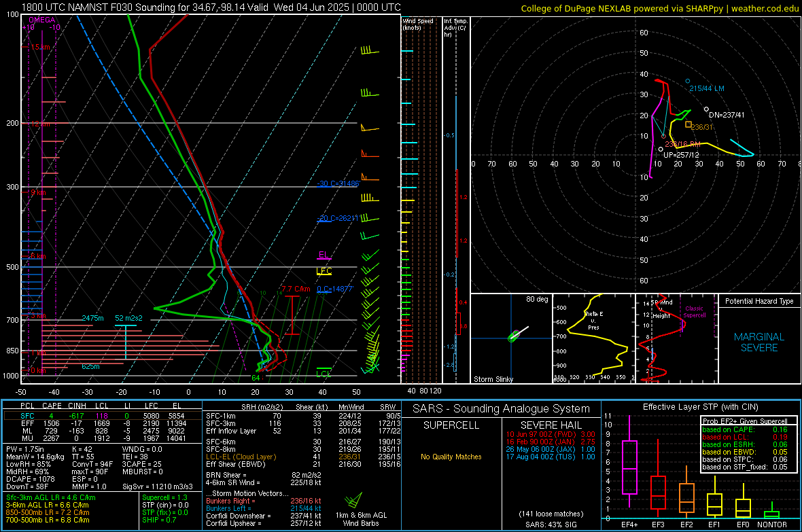
Task: Click the Eff Shear (EBWD) row
Action: tap(303, 464)
